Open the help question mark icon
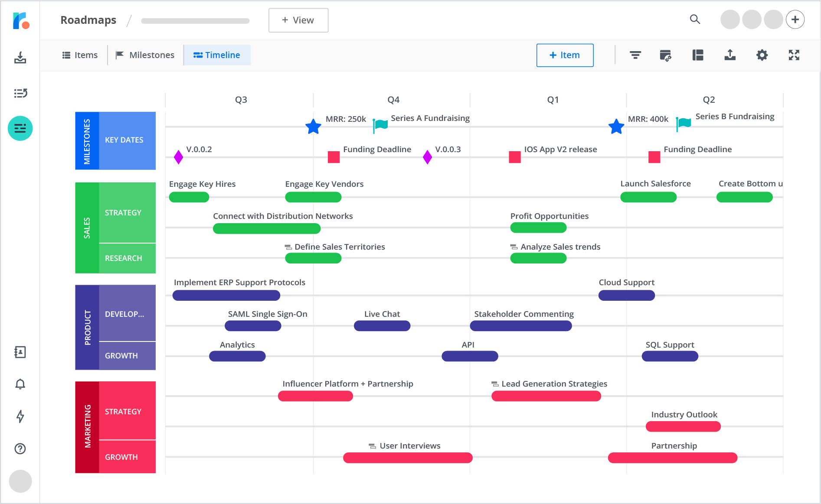 pyautogui.click(x=20, y=449)
